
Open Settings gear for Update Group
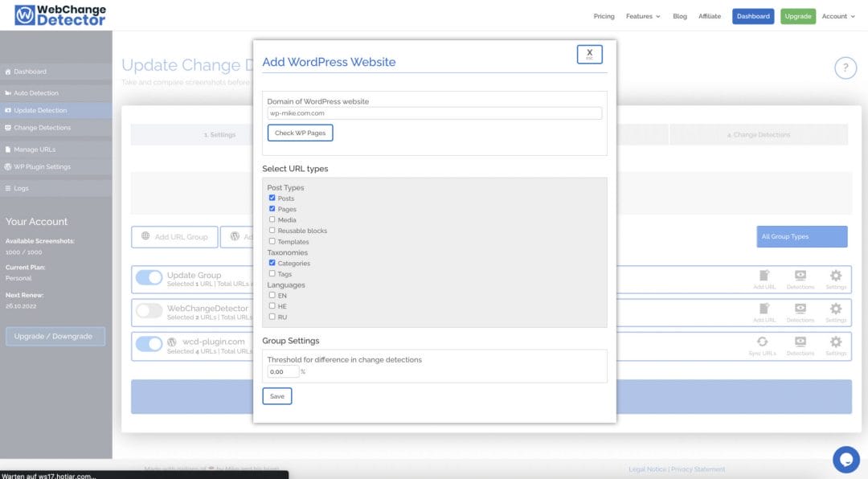click(836, 279)
